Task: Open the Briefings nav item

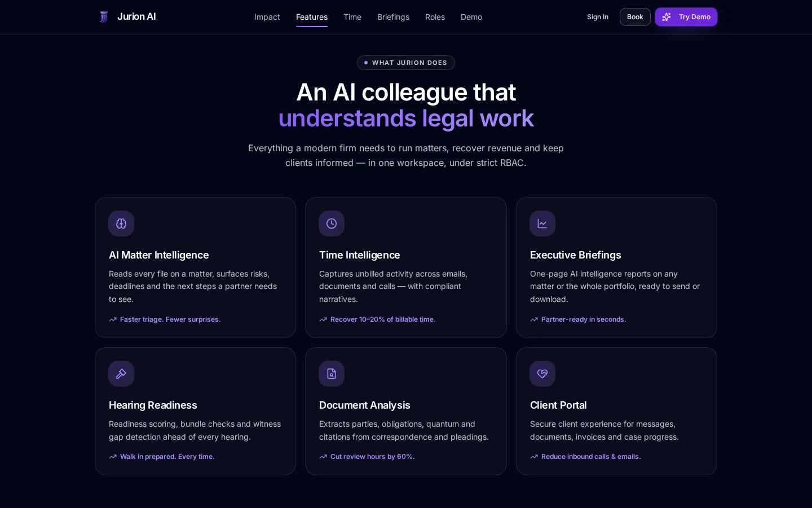Action: click(393, 17)
